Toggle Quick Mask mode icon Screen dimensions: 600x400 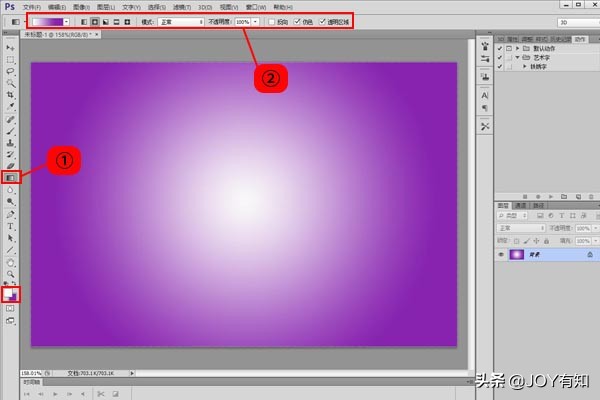pyautogui.click(x=10, y=309)
